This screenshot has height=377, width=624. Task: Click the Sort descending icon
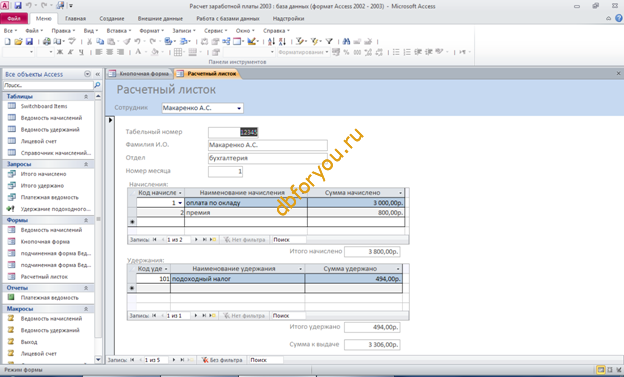pos(282,41)
